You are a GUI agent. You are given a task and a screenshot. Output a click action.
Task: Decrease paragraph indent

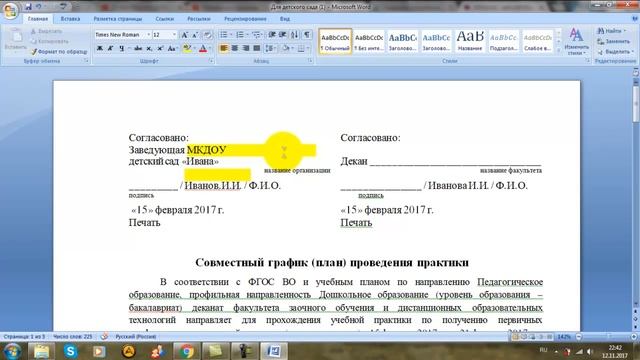(272, 35)
